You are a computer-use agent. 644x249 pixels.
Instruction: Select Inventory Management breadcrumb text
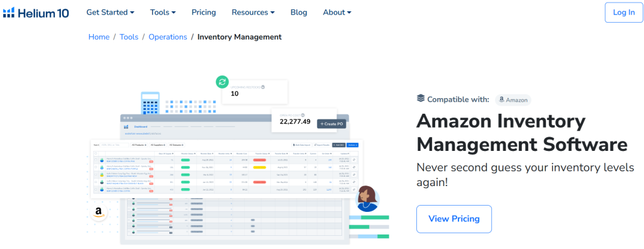[240, 37]
